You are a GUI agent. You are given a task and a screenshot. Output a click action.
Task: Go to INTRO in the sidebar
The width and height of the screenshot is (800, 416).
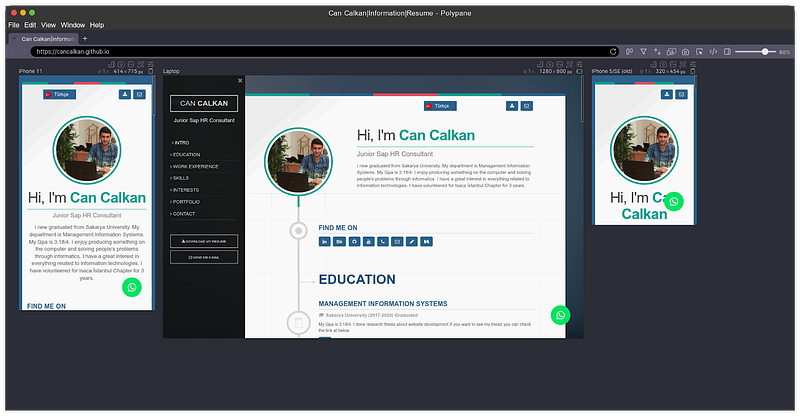click(181, 143)
